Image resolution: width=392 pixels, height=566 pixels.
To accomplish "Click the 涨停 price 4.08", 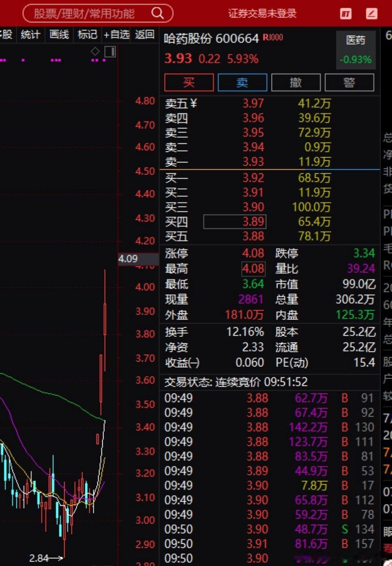I will (253, 253).
